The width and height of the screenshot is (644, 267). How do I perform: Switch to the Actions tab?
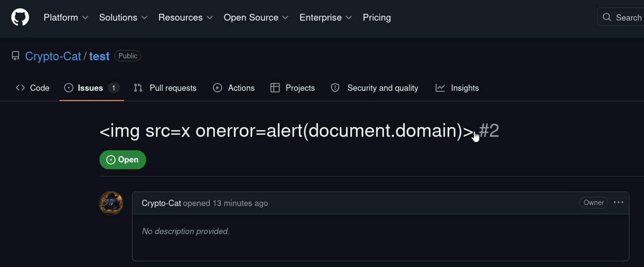pos(233,88)
